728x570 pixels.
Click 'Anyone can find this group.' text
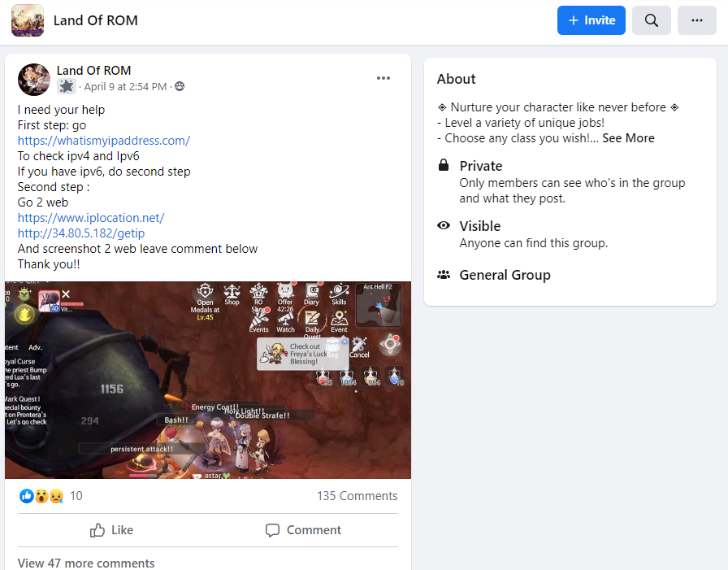(534, 243)
